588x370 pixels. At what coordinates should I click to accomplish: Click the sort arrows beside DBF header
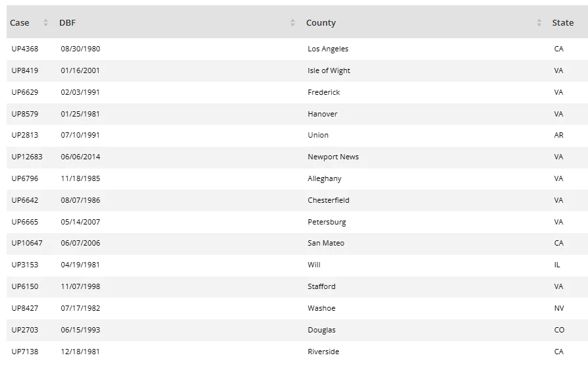point(292,23)
